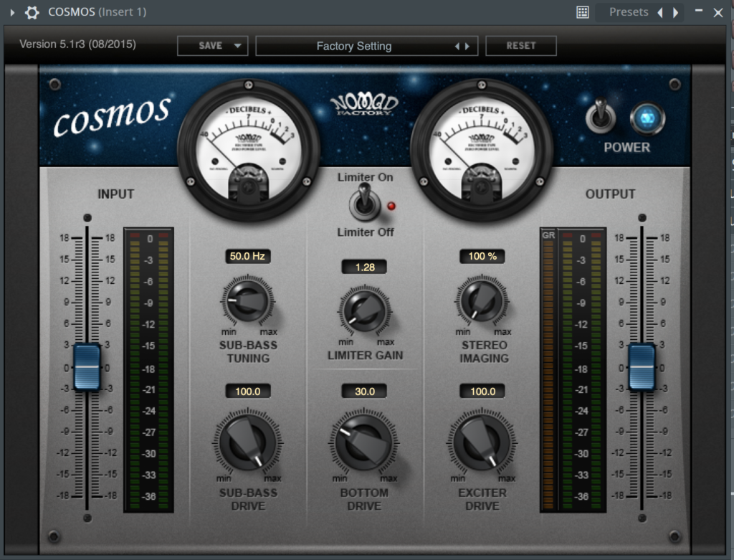Click the COSMOS (Insert 1) window title
This screenshot has width=734, height=560.
pos(97,12)
